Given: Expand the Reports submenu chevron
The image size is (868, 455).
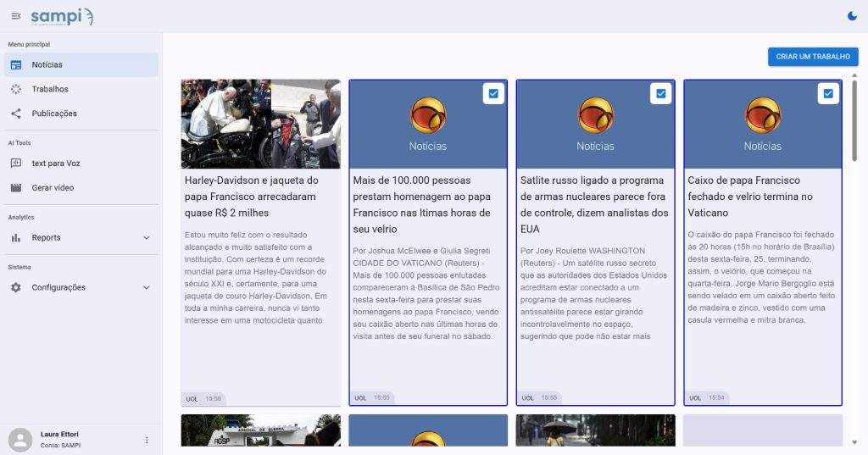Looking at the screenshot, I should pyautogui.click(x=146, y=238).
